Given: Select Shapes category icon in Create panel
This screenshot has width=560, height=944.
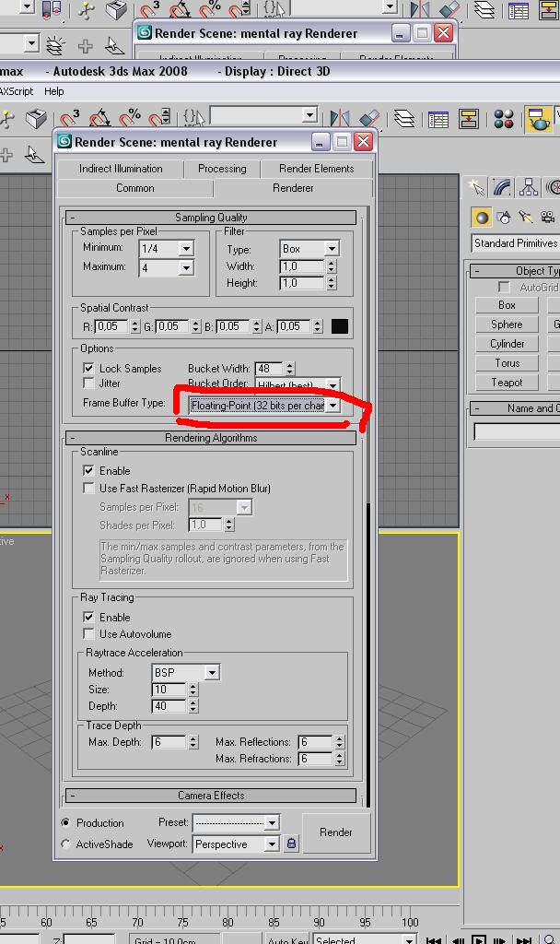Looking at the screenshot, I should tap(504, 218).
